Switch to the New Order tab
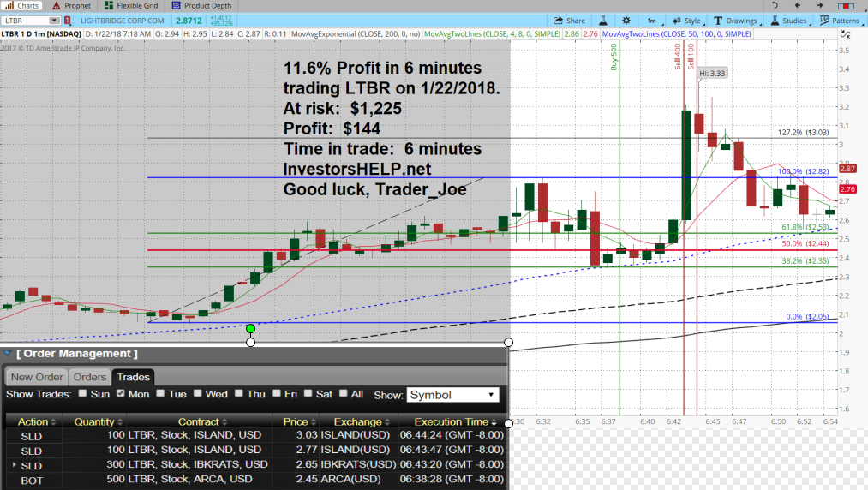Screen dimensions: 868x490 pyautogui.click(x=37, y=377)
